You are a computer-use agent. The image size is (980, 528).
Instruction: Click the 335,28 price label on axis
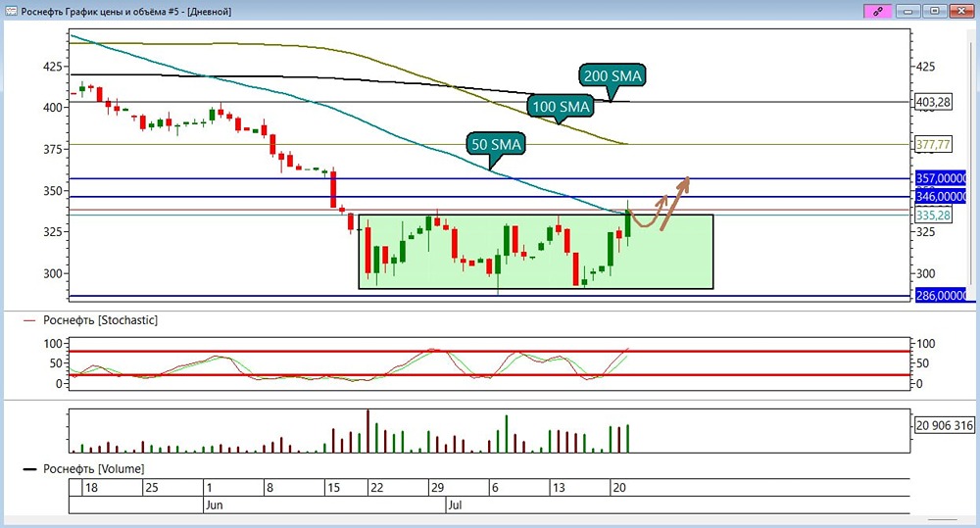[933, 216]
